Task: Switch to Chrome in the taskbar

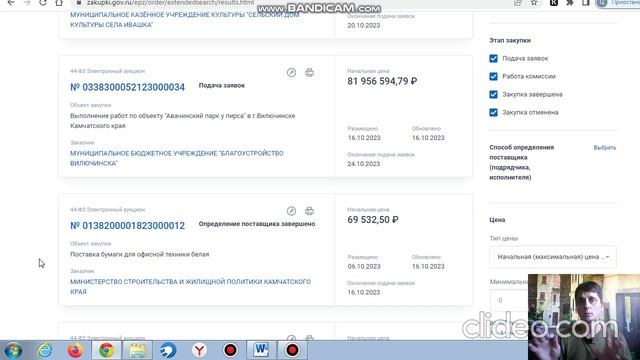Action: pos(106,350)
